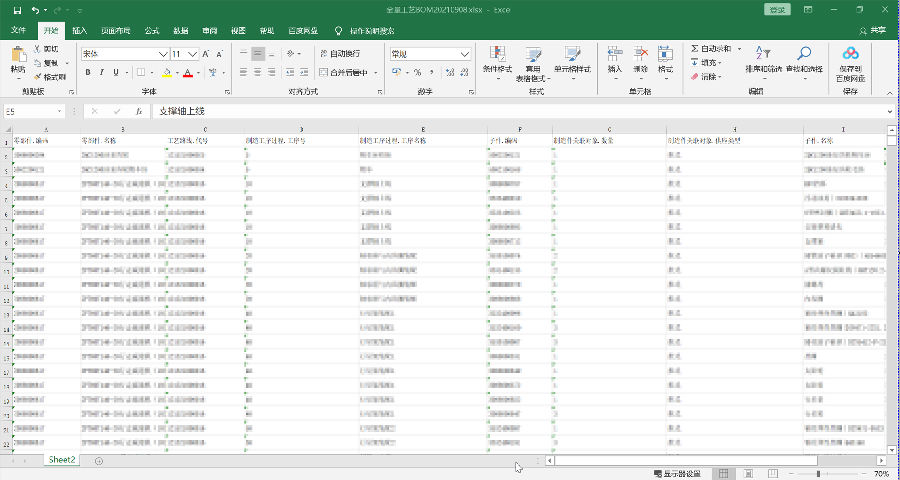Expand the number format dropdown
900x480 pixels.
pos(465,54)
